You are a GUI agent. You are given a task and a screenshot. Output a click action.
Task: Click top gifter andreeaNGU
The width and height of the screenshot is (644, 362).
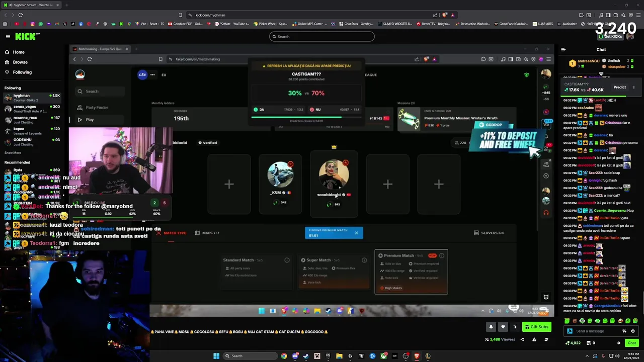coord(584,63)
